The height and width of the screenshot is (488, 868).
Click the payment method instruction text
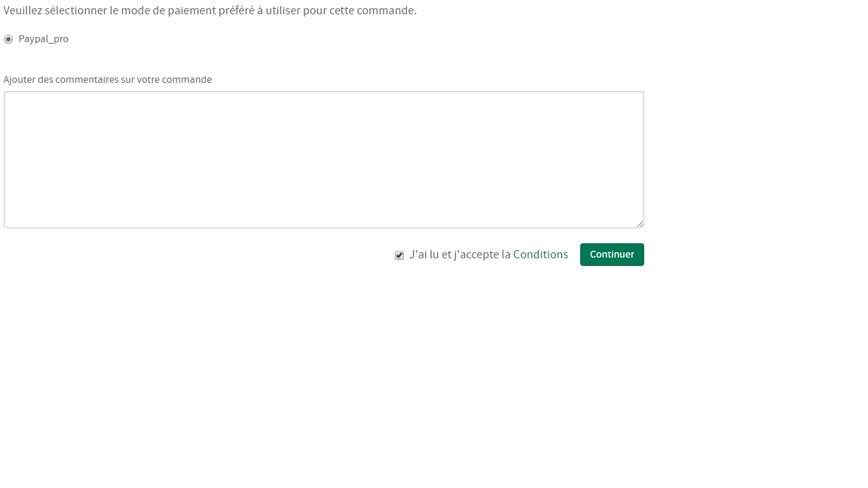click(x=209, y=11)
